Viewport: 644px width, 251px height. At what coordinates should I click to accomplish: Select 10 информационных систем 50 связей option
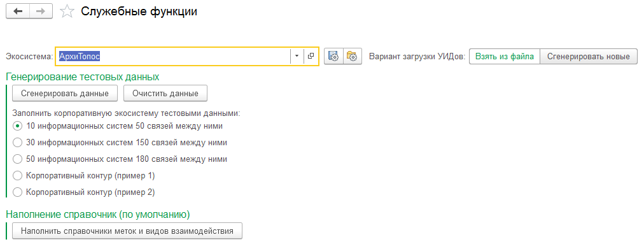17,125
